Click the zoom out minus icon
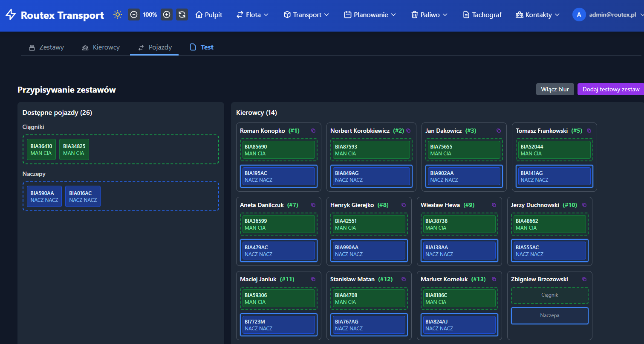This screenshot has height=344, width=644. 134,15
